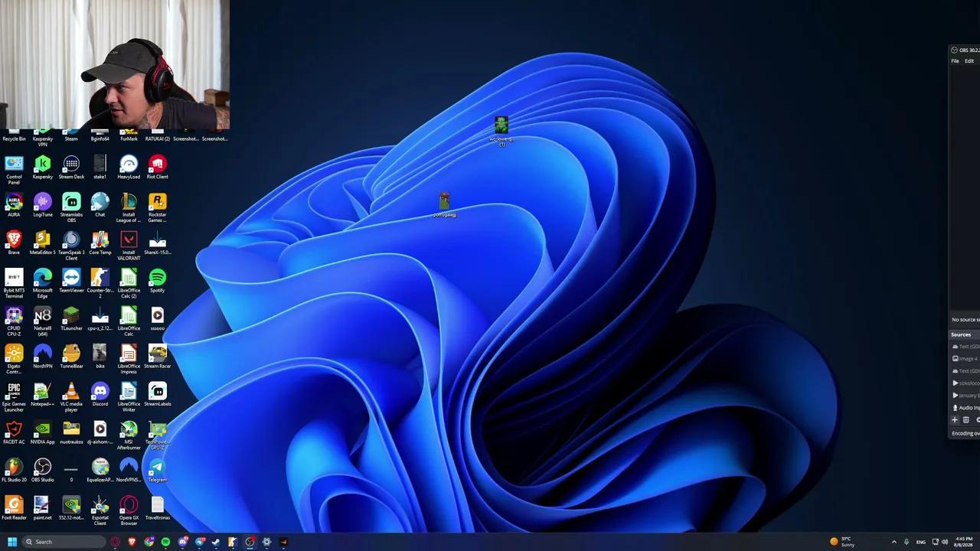Viewport: 980px width, 551px height.
Task: Open the Edit menu in OBS
Action: pyautogui.click(x=969, y=61)
